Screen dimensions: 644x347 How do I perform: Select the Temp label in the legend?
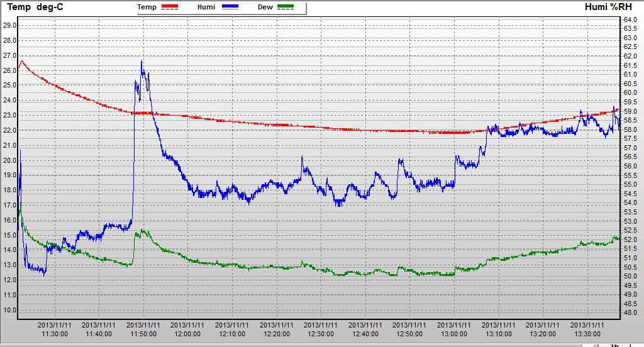147,7
